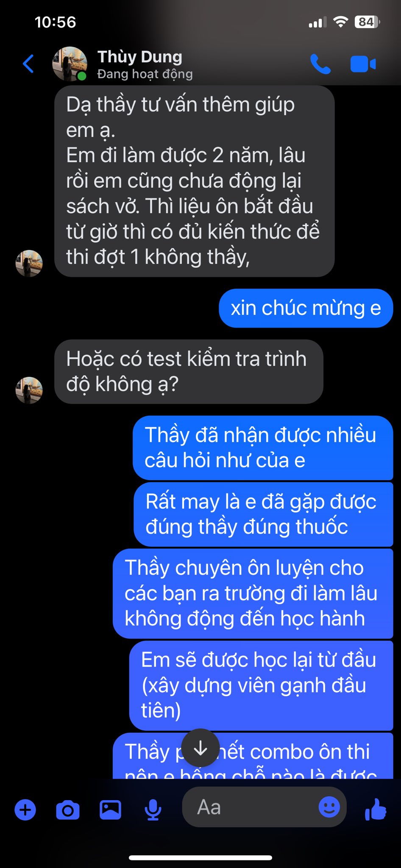401x868 pixels.
Task: Open the emoji picker in message field
Action: point(329,807)
